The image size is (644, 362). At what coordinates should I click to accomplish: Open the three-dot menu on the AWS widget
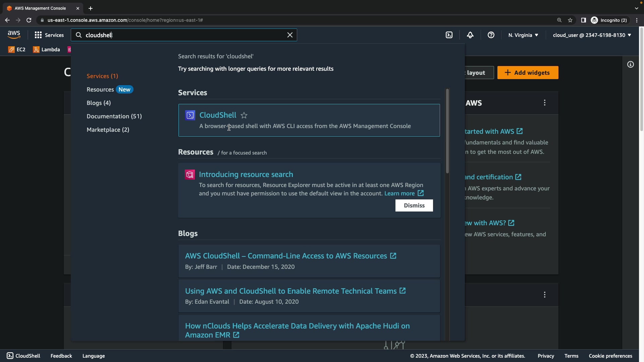tap(544, 103)
